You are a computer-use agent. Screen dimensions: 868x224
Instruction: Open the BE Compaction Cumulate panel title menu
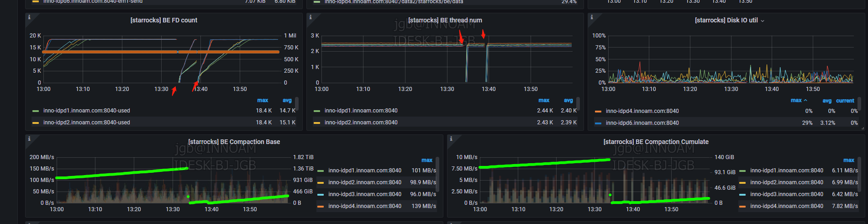(656, 142)
